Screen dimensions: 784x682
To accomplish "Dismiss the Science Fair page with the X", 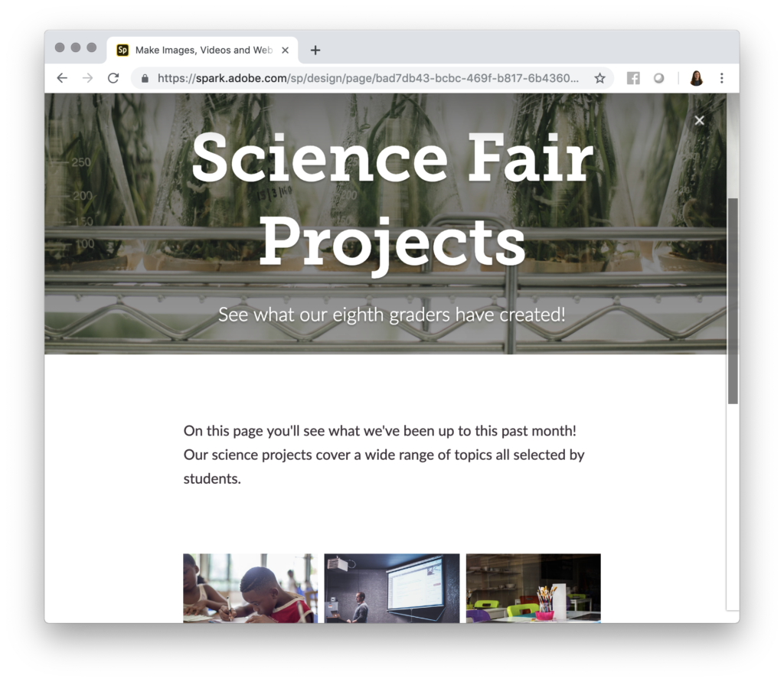I will pos(699,120).
